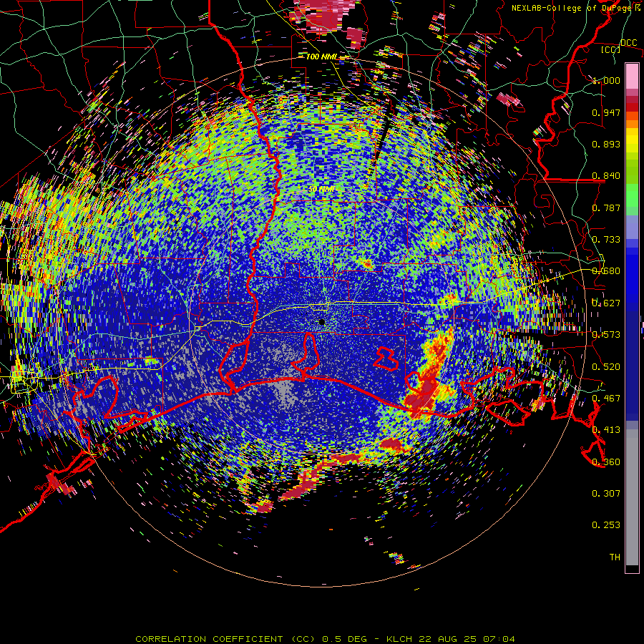Select the 0.520 scale value
The height and width of the screenshot is (644, 644).
coord(606,367)
